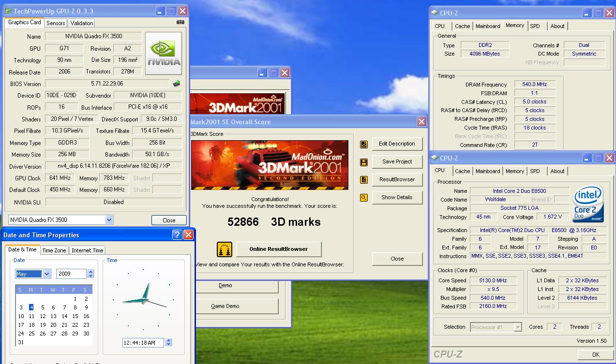
Task: Click the GPU-Z title bar app icon
Action: (7, 11)
